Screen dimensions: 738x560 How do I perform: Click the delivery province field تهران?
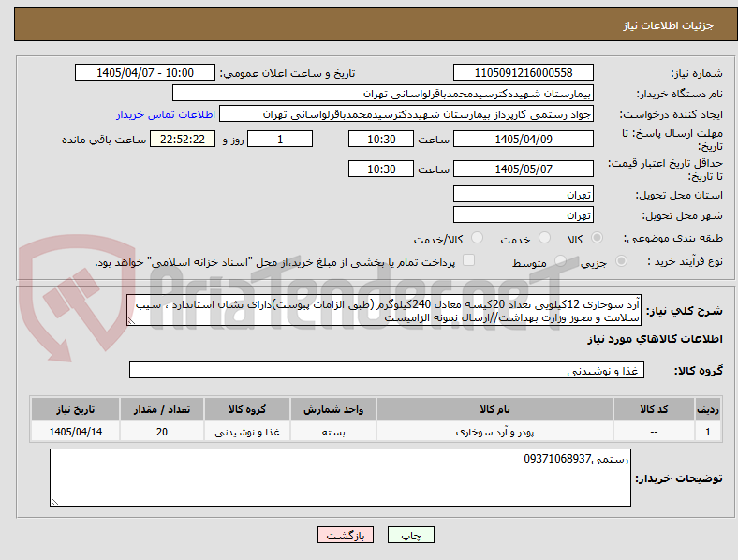(524, 195)
